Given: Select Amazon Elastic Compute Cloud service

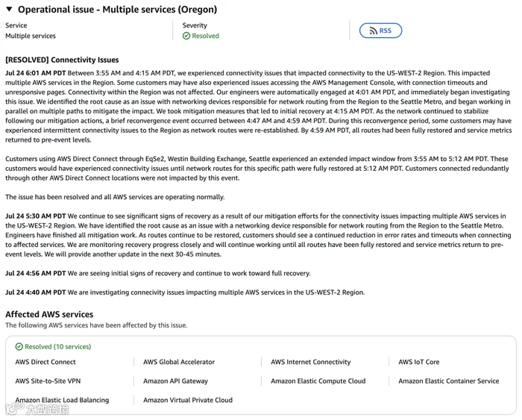Looking at the screenshot, I should click(318, 381).
